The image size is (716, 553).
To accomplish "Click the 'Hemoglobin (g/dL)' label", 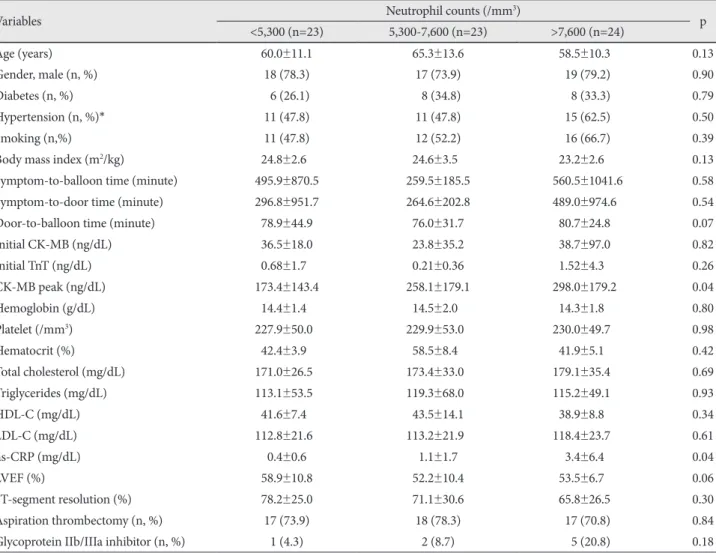I will [x=47, y=308].
